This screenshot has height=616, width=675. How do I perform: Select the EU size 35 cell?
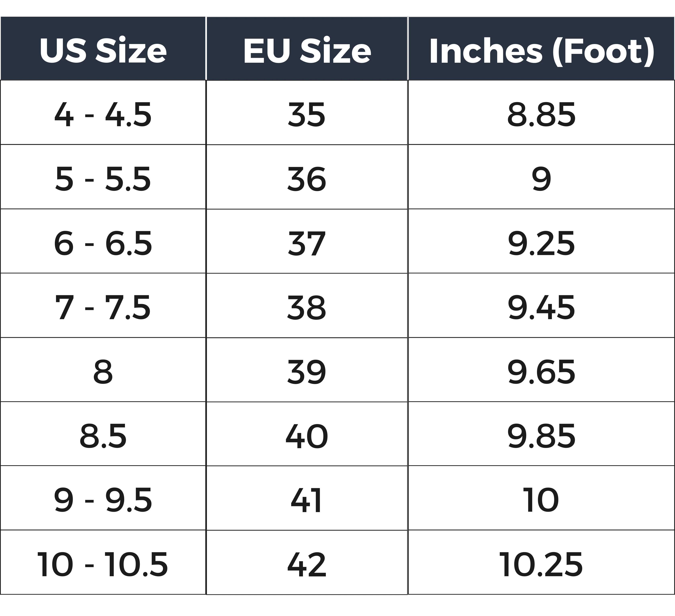(x=307, y=115)
